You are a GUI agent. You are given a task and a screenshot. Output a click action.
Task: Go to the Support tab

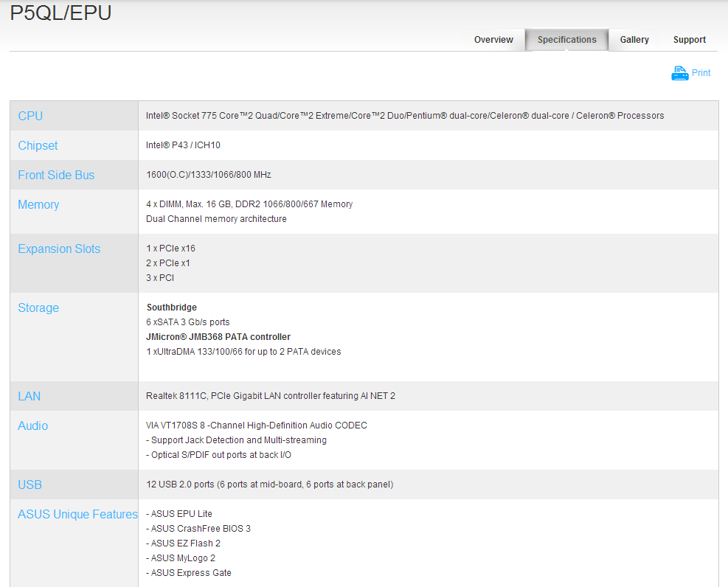click(x=689, y=40)
